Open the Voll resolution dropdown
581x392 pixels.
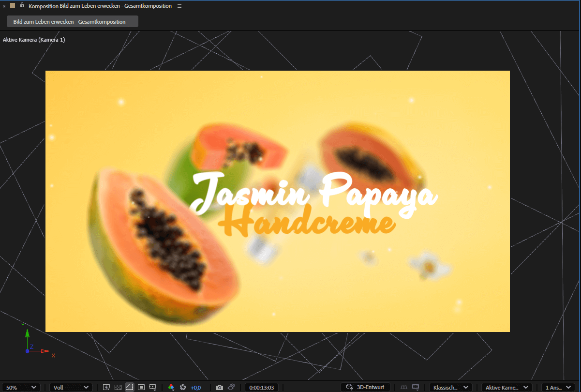(x=71, y=388)
